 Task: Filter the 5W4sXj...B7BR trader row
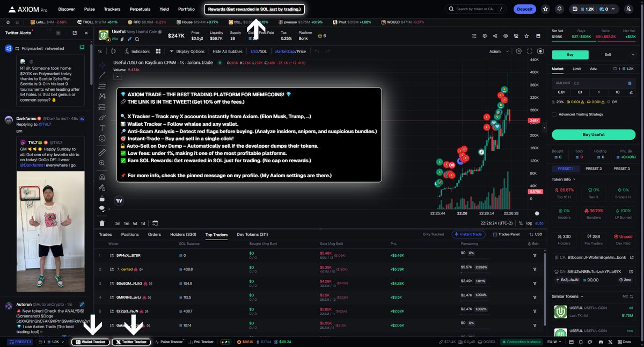535,255
